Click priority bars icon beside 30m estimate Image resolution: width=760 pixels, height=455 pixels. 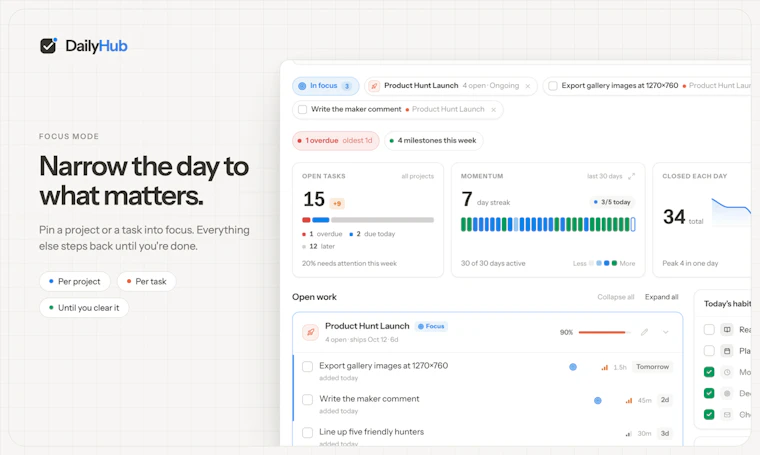click(x=629, y=434)
